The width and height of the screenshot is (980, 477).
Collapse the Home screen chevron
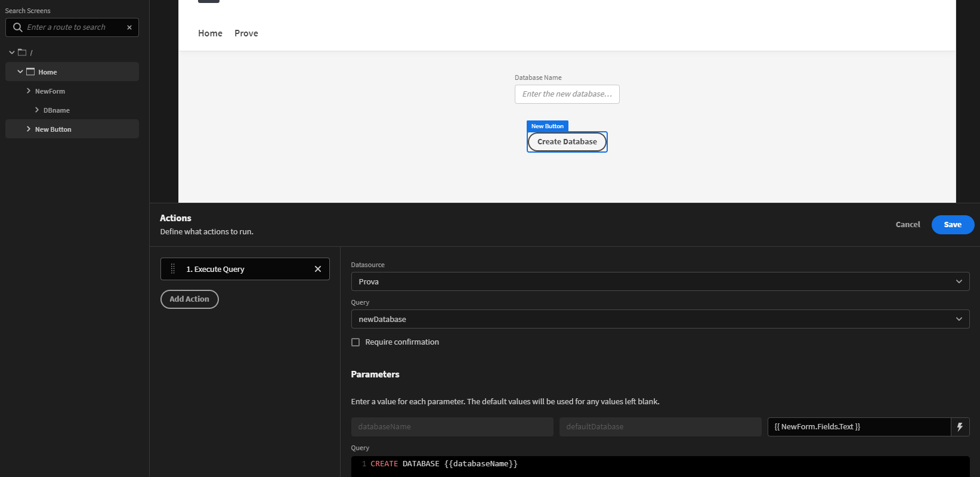[20, 72]
